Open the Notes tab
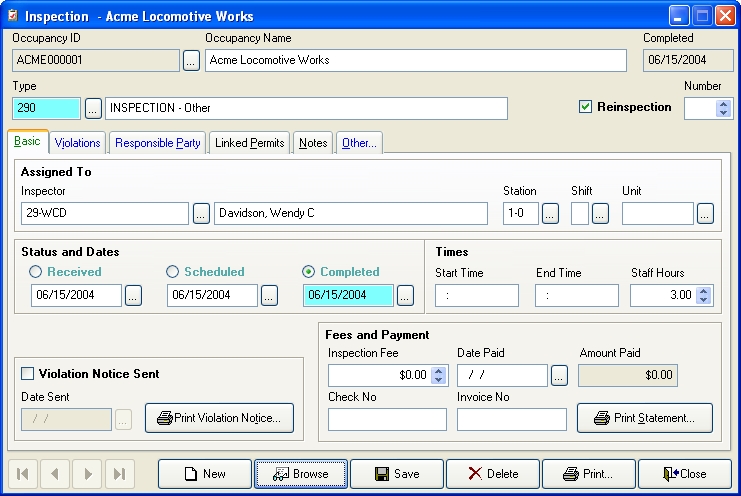The width and height of the screenshot is (741, 496). click(x=313, y=143)
